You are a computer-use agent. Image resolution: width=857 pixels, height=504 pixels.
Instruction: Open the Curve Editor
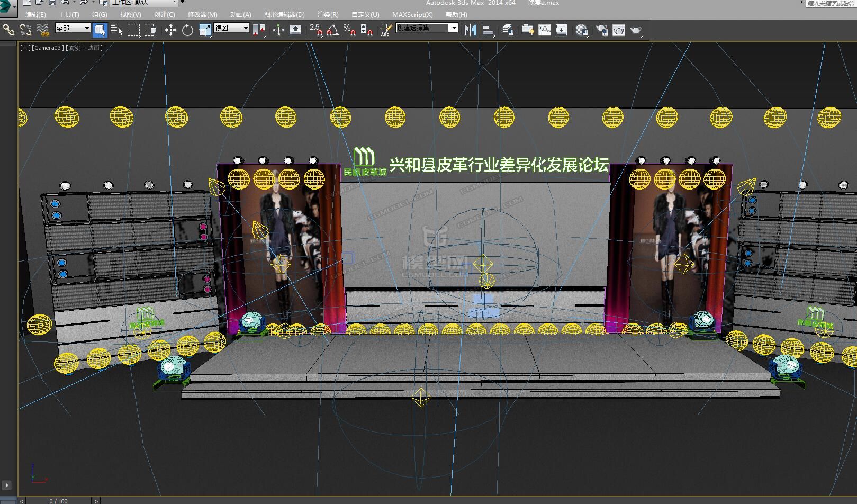pyautogui.click(x=544, y=30)
